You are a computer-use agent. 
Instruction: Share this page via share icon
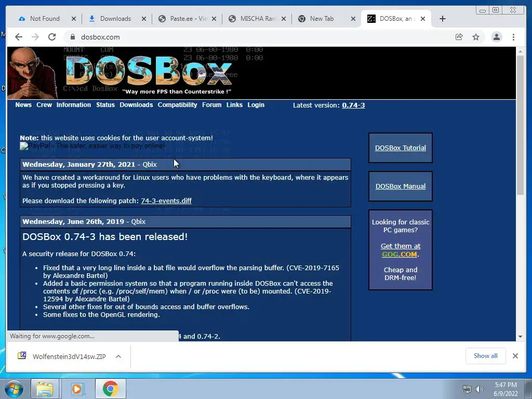click(459, 37)
